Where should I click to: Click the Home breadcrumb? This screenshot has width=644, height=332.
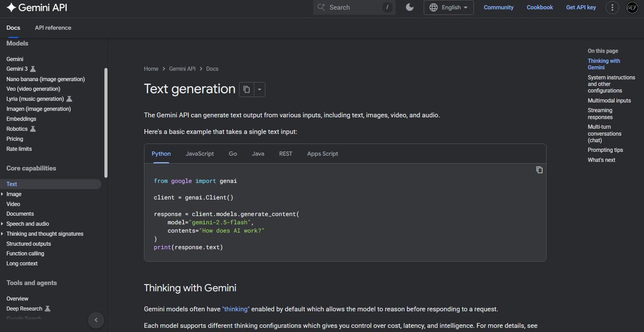click(151, 69)
